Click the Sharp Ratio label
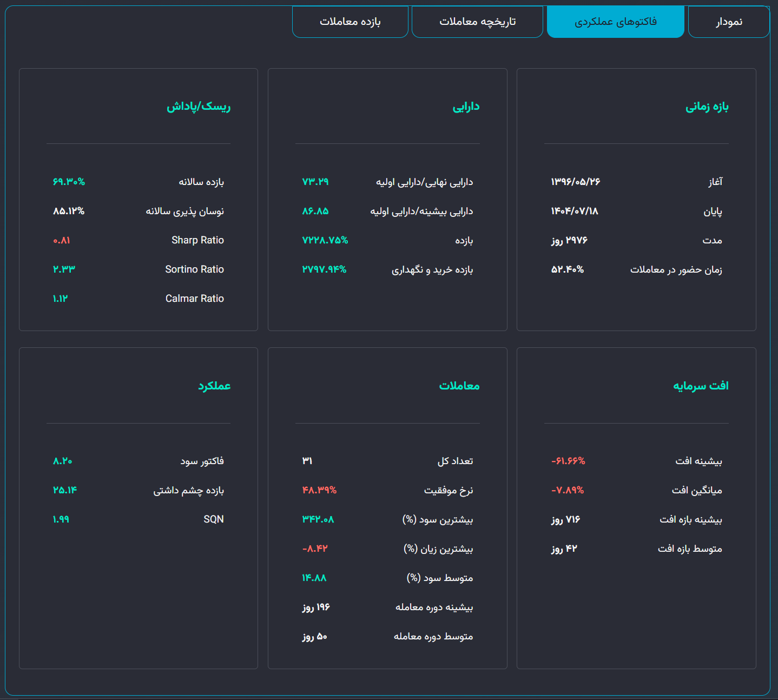The image size is (778, 700). pos(197,240)
